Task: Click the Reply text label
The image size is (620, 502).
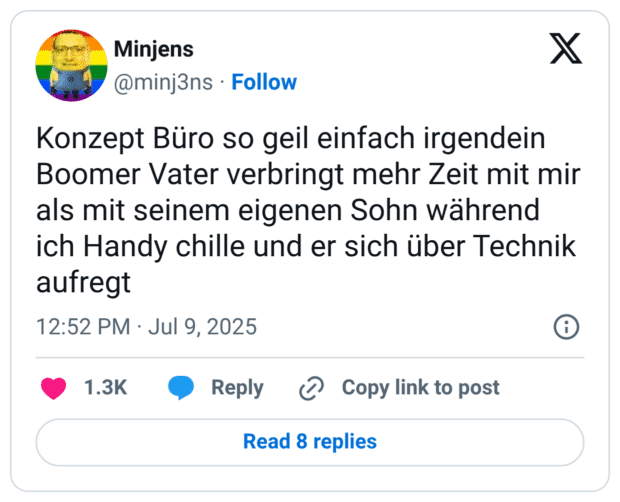Action: point(237,388)
